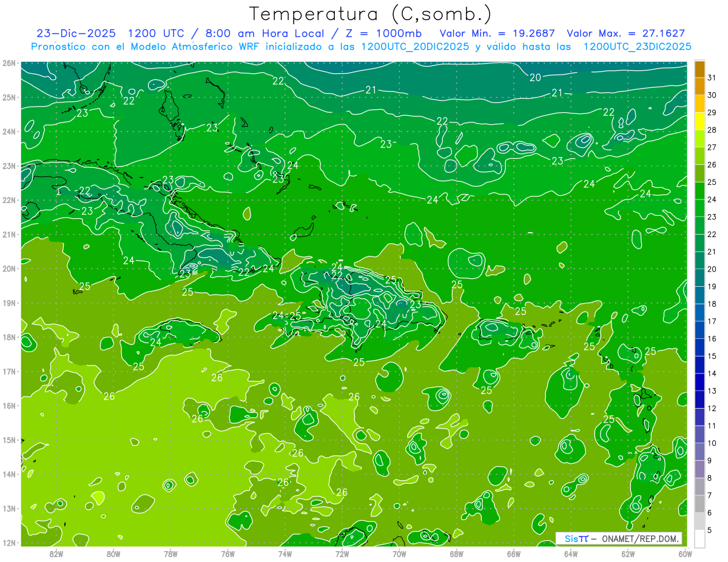Click the "68W" longitude axis label
The height and width of the screenshot is (562, 728).
coord(457,554)
